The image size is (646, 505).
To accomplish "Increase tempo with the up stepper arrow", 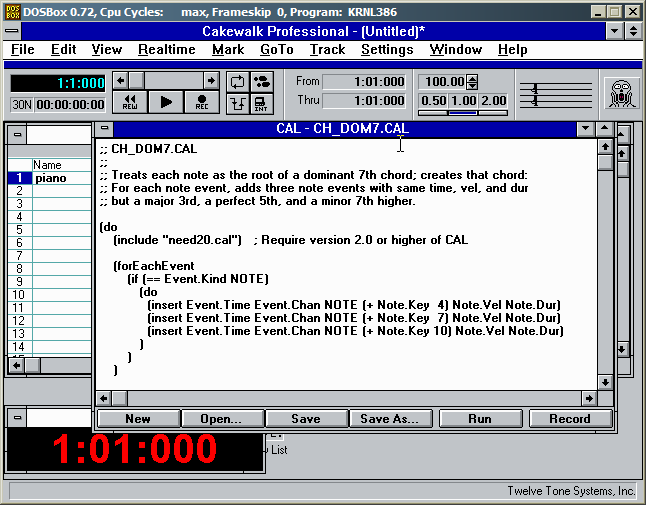I will point(473,78).
